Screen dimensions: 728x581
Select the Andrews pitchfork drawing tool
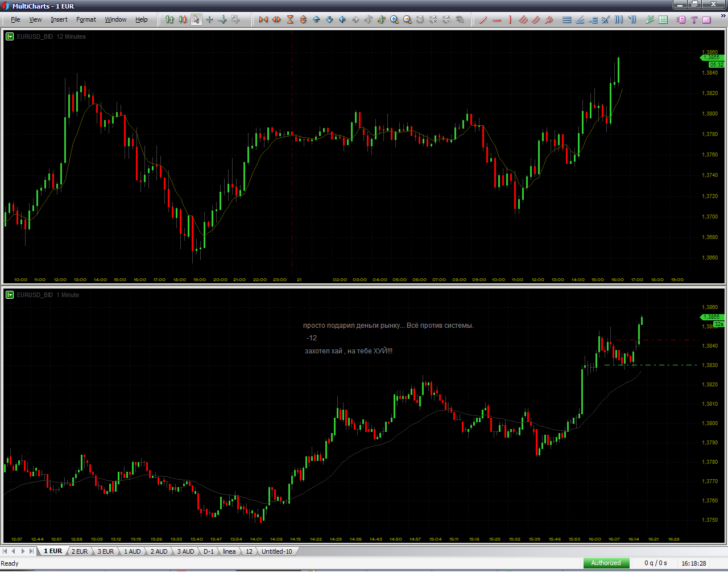(549, 19)
